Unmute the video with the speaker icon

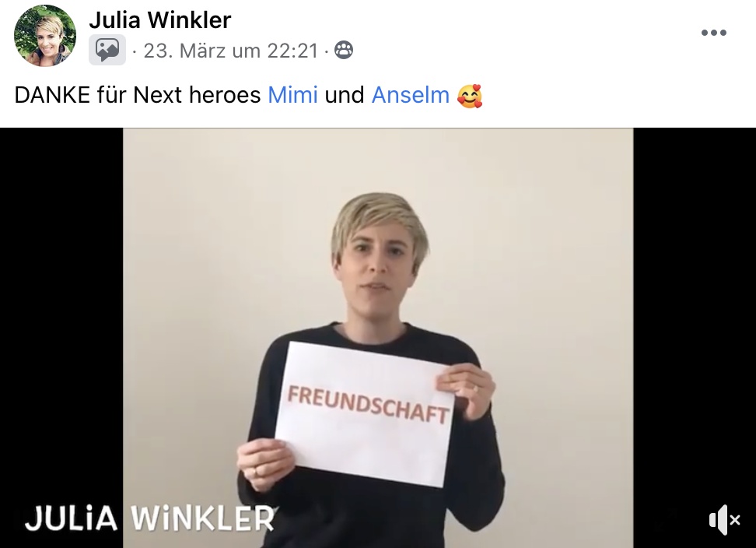pos(723,520)
